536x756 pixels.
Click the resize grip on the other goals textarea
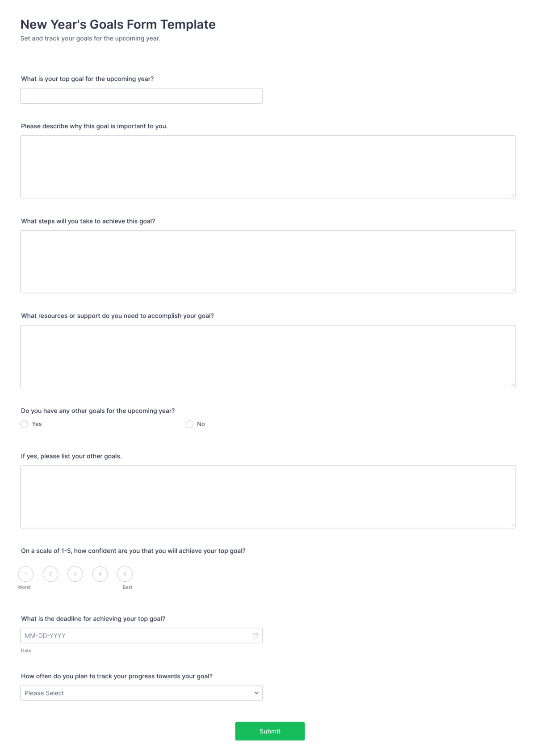click(x=513, y=525)
